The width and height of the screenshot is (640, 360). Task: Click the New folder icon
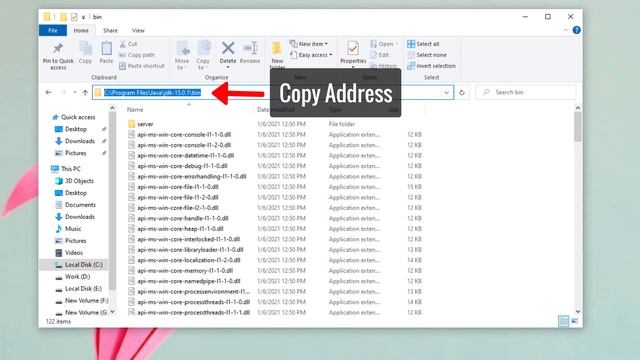pos(277,48)
